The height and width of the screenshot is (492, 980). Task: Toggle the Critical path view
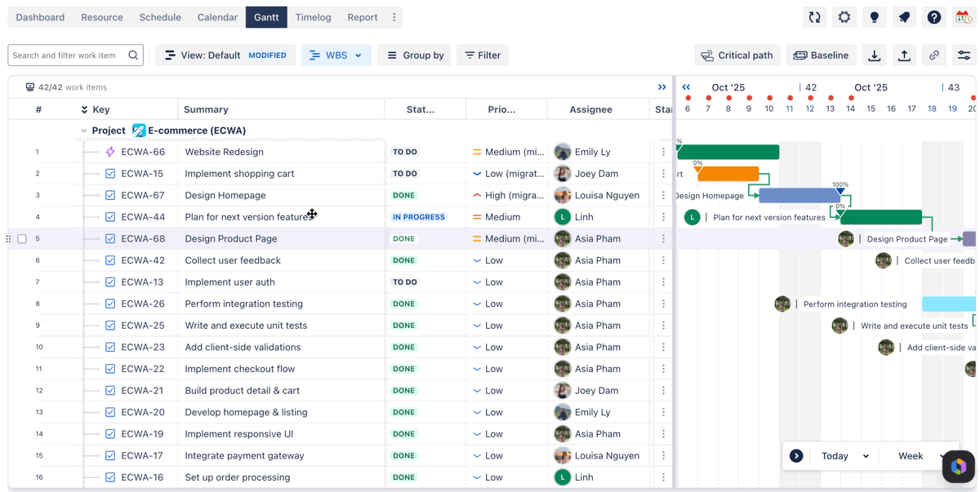737,55
